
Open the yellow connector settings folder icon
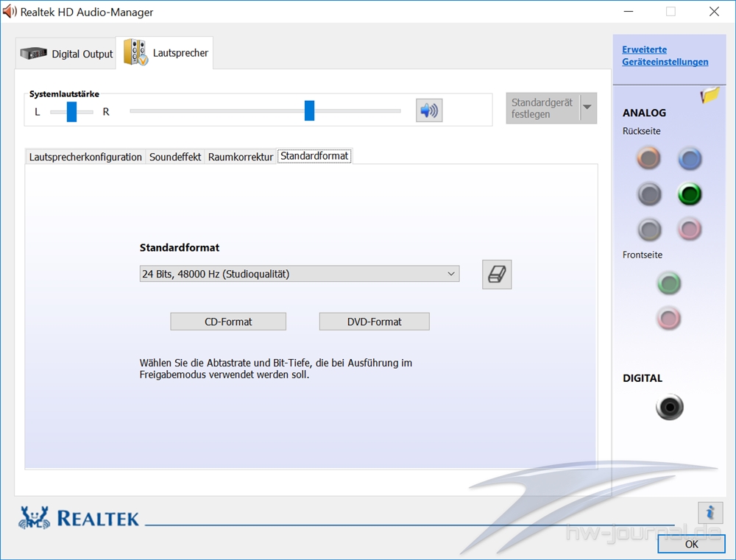coord(710,95)
